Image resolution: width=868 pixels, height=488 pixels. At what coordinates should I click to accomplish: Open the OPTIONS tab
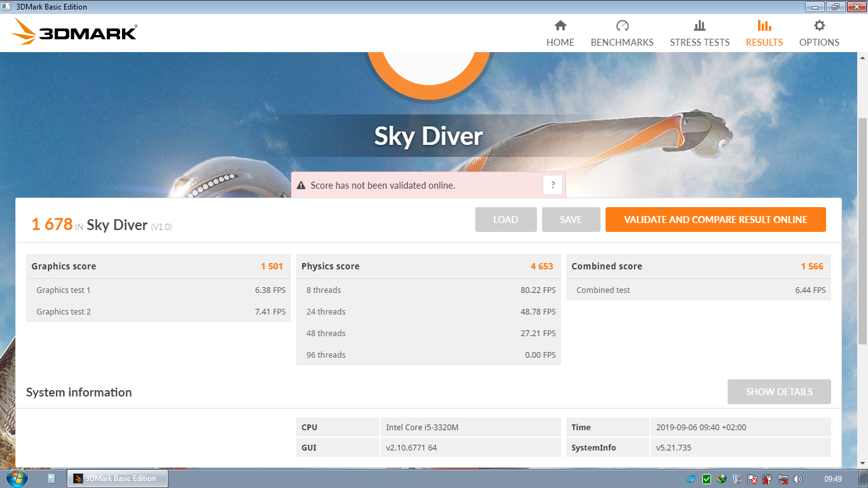point(819,33)
